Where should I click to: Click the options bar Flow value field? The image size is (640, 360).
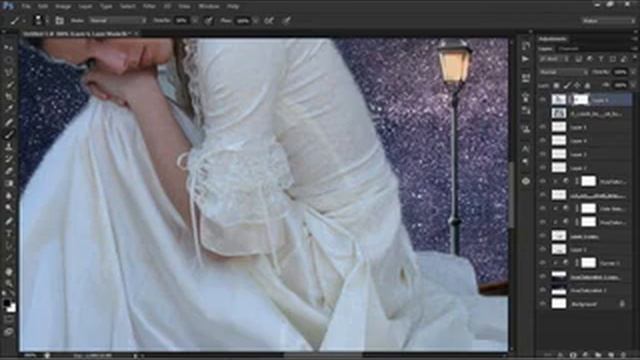coord(243,20)
